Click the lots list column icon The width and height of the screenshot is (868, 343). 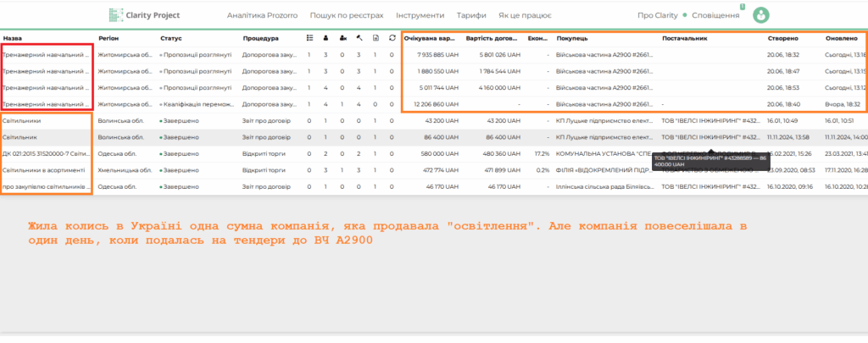309,38
